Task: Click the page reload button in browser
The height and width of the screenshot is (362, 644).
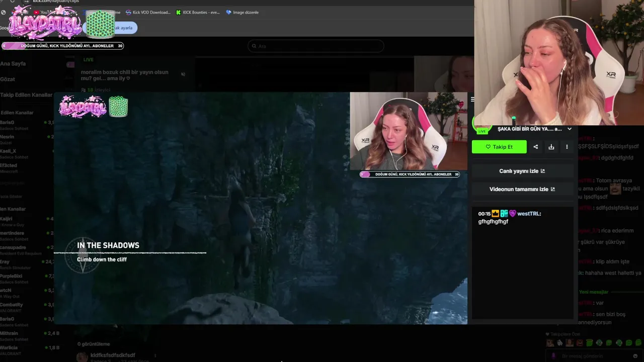Action: click(x=12, y=2)
